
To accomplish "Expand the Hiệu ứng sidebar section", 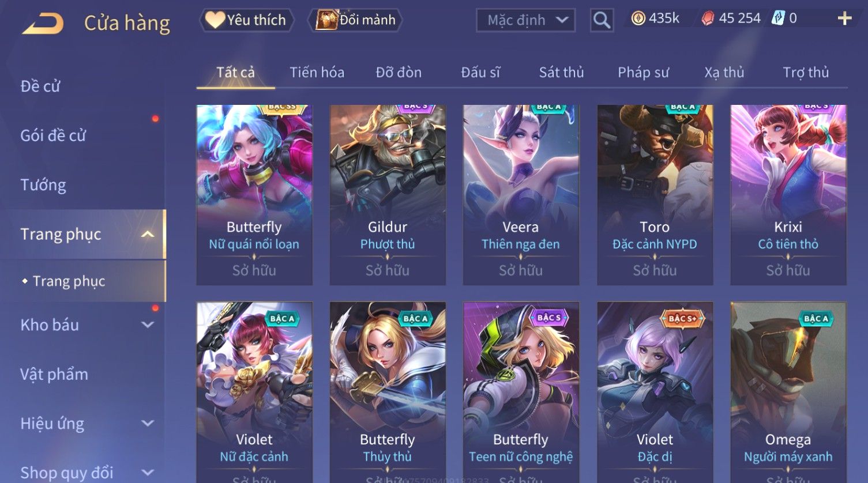I will pos(148,424).
